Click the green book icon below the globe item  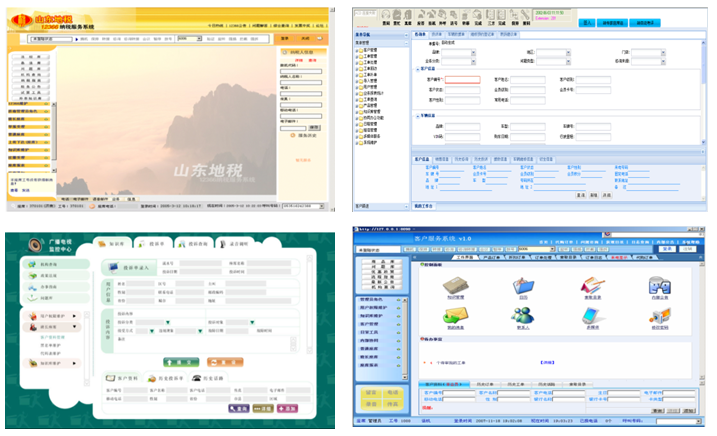[32, 275]
